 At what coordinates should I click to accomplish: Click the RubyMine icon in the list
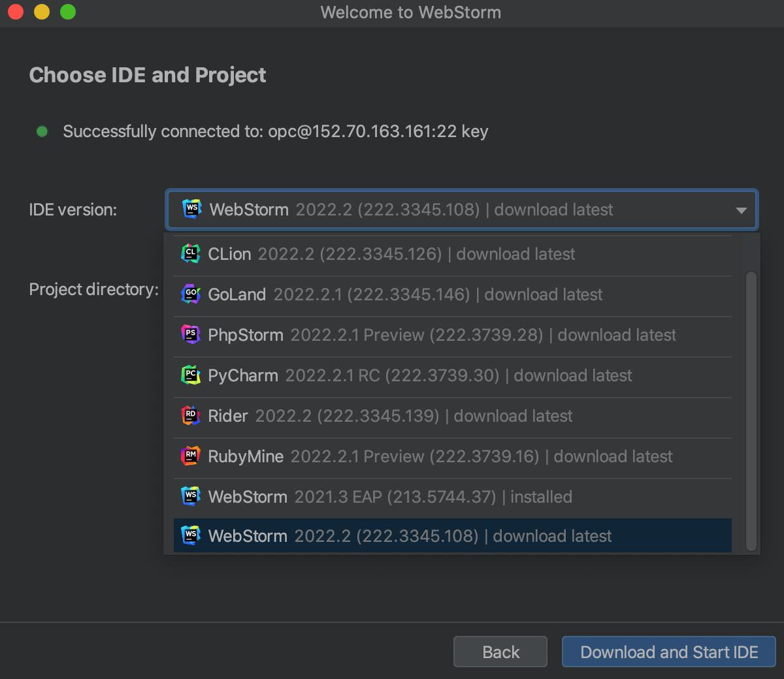pyautogui.click(x=189, y=456)
